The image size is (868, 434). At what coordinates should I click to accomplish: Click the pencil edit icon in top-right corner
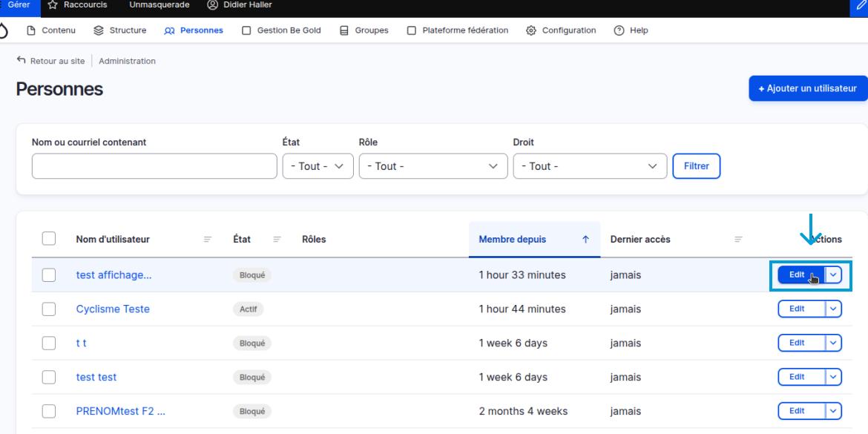click(861, 5)
